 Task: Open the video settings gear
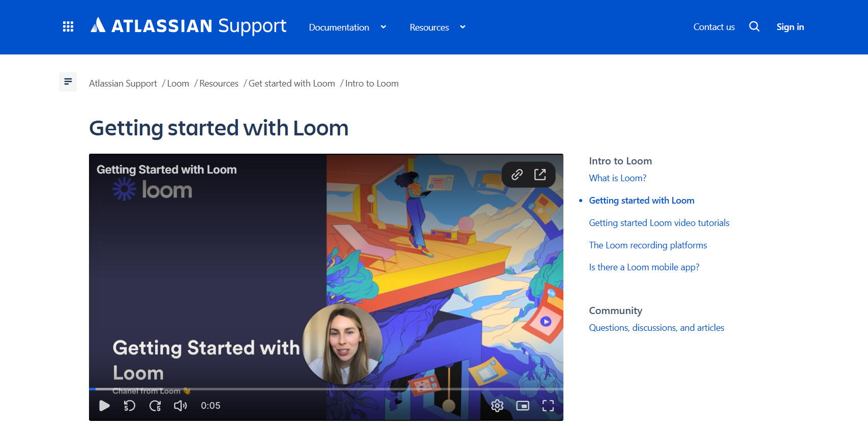pos(497,406)
